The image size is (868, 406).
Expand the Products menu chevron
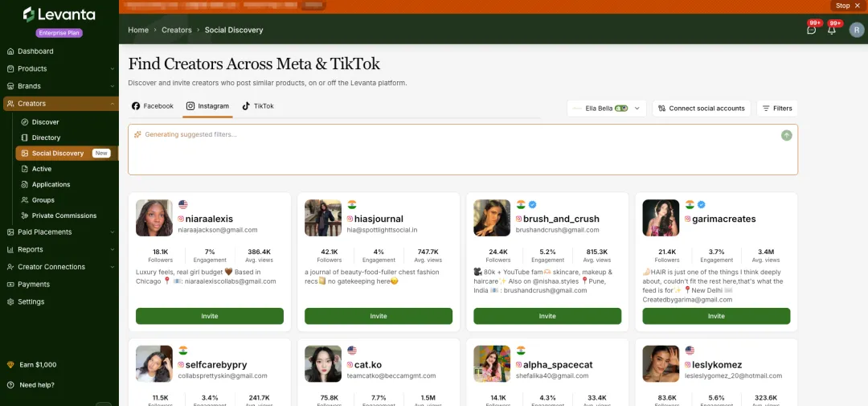click(112, 68)
